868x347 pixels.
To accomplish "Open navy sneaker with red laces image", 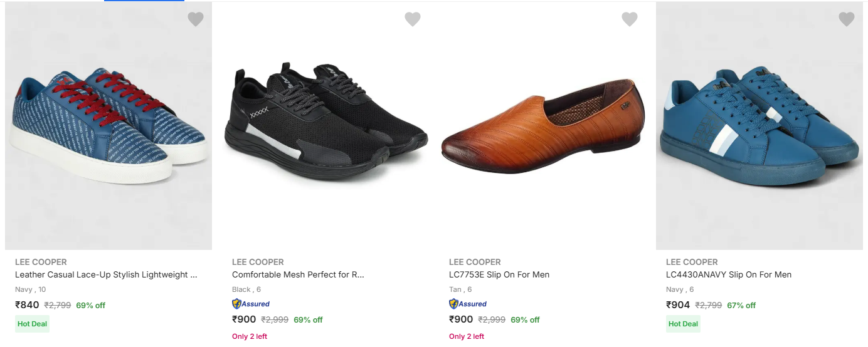I will [x=109, y=125].
